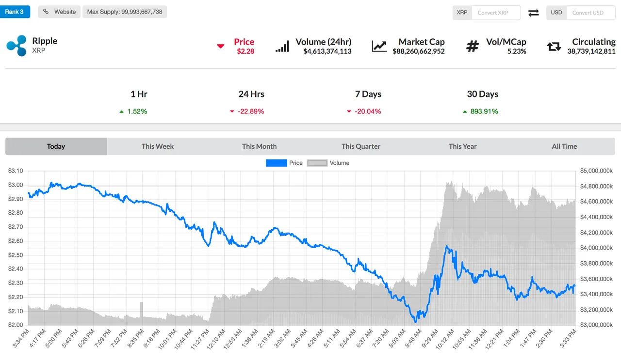Click the $3.10 price axis label
Viewport: 621px width, 364px height.
pyautogui.click(x=16, y=171)
